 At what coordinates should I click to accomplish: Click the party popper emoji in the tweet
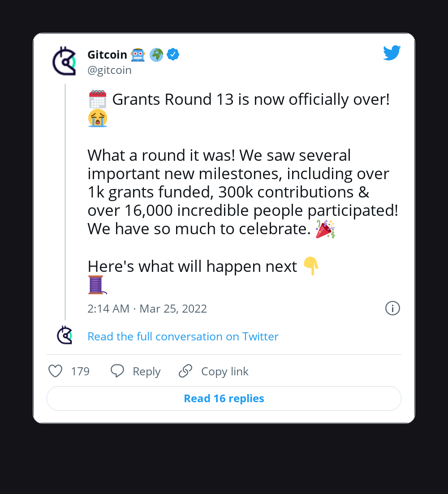(x=324, y=228)
